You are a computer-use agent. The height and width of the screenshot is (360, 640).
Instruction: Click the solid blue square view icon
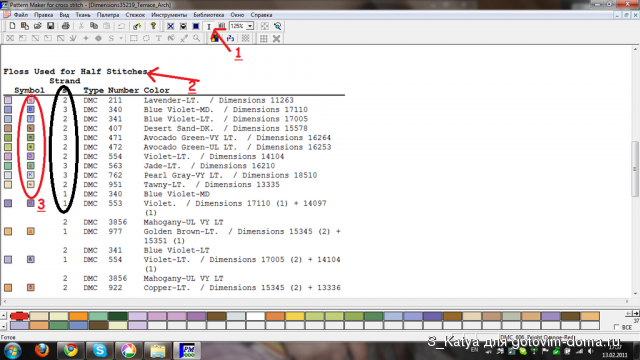[x=196, y=26]
